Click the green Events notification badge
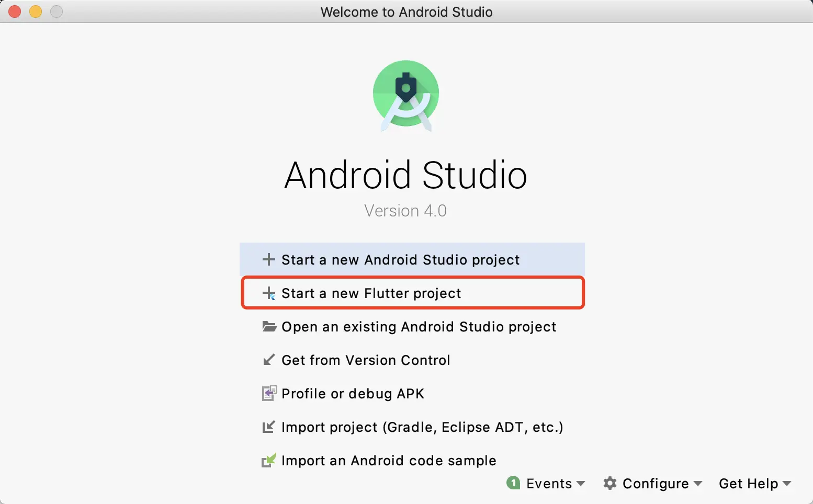This screenshot has width=813, height=504. 513,483
